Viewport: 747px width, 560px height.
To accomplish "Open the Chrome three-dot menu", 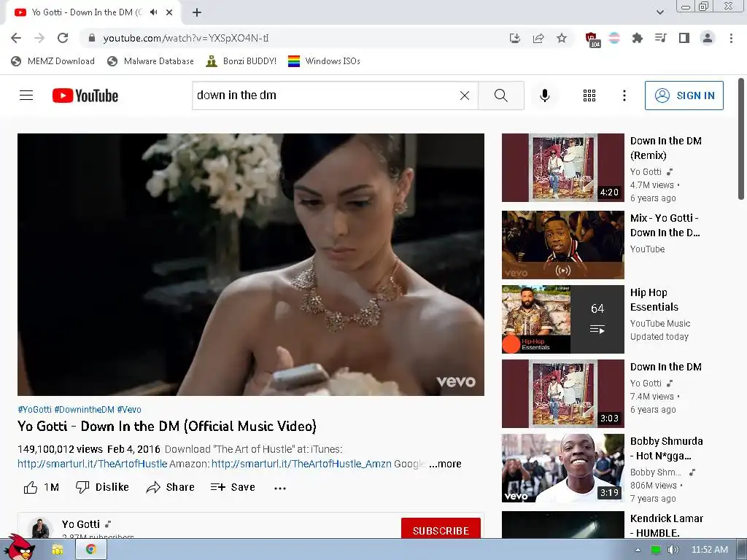I will click(x=731, y=38).
